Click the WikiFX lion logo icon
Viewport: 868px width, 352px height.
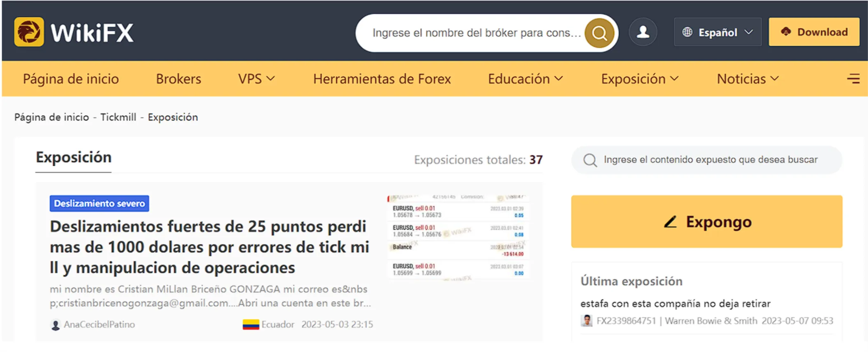point(29,32)
